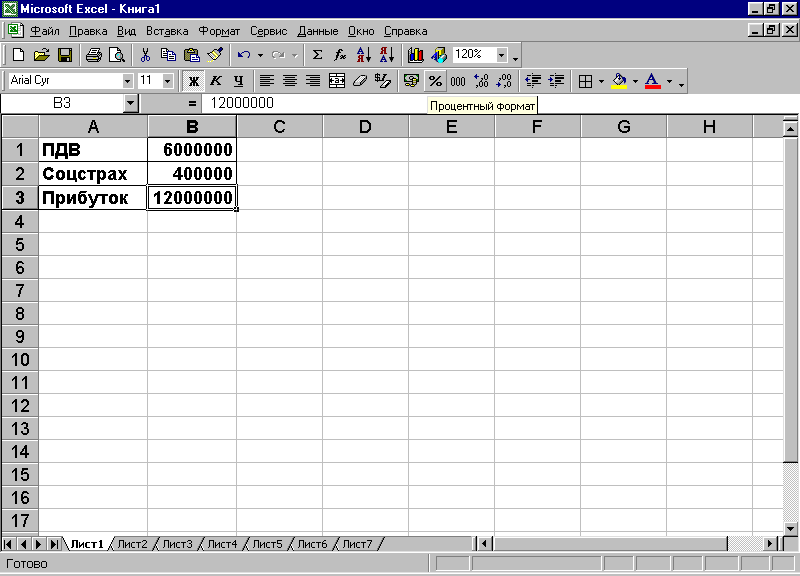Open the Файл menu
Screen dimensions: 800x576
pos(44,31)
